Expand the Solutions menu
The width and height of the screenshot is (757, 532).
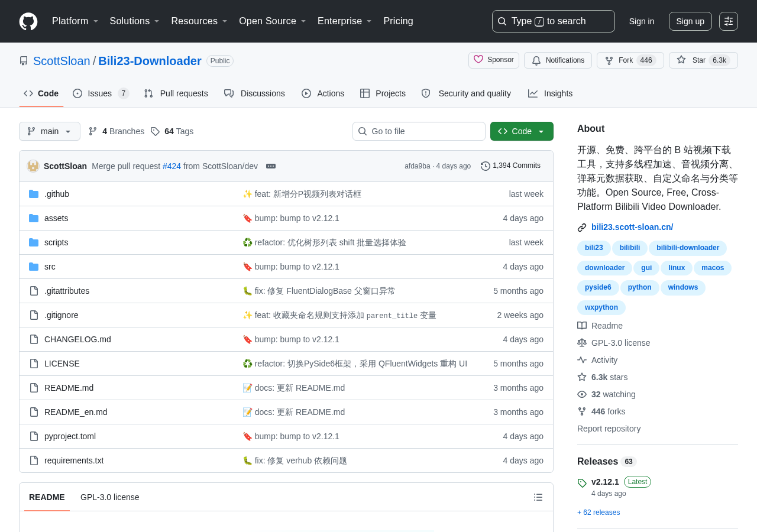135,21
